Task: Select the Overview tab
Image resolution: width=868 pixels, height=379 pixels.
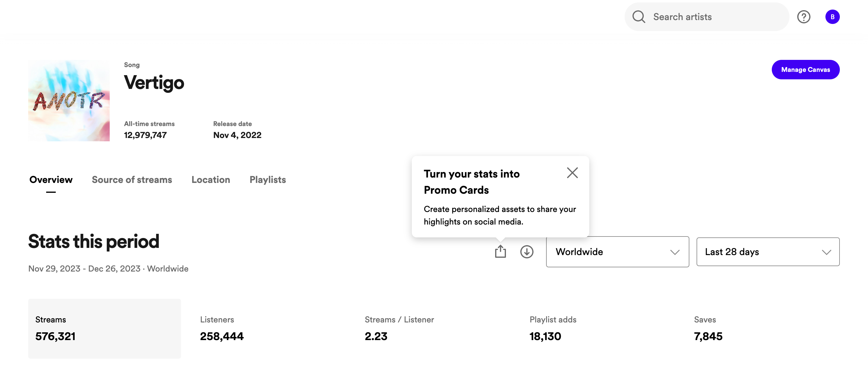Action: point(51,180)
